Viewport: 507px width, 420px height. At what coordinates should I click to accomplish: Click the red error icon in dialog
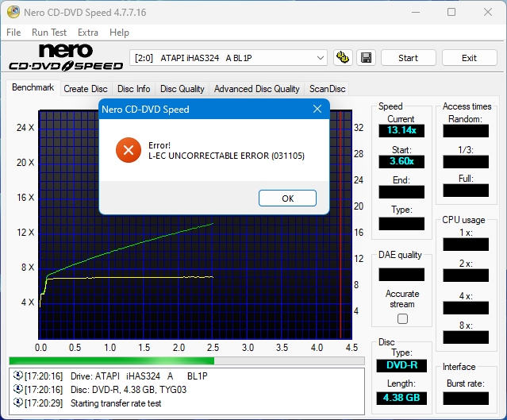[x=129, y=150]
